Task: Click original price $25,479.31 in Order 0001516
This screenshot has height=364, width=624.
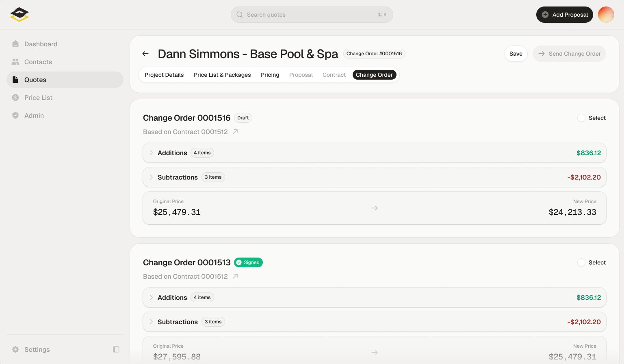Action: tap(177, 212)
